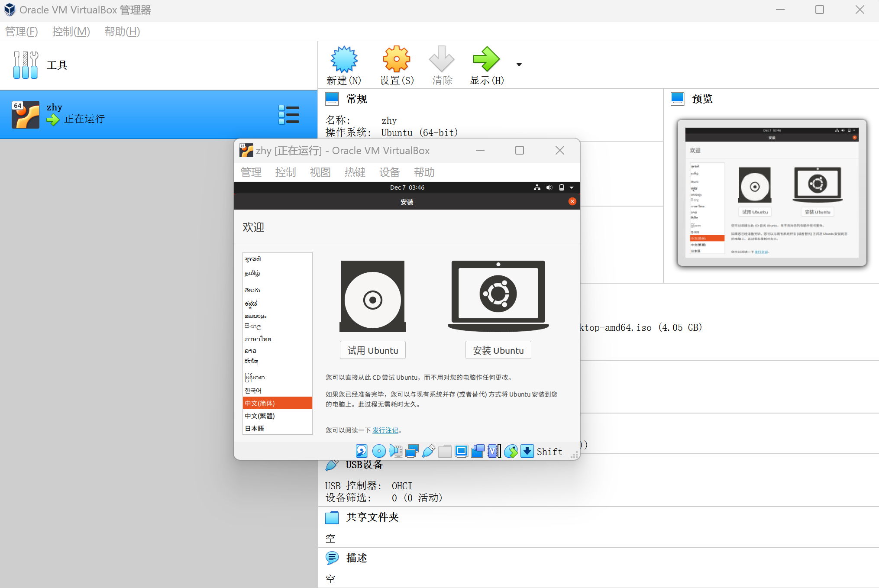Click optical disc status bar icon

379,451
